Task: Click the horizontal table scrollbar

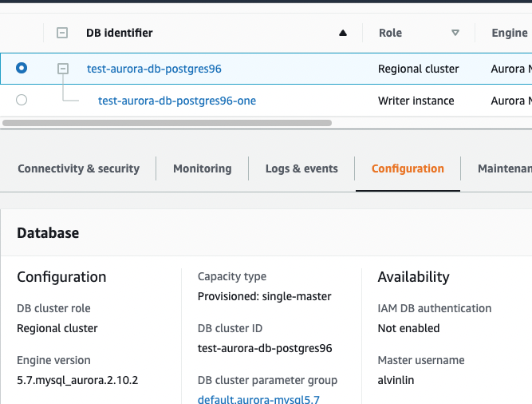Action: 167,123
